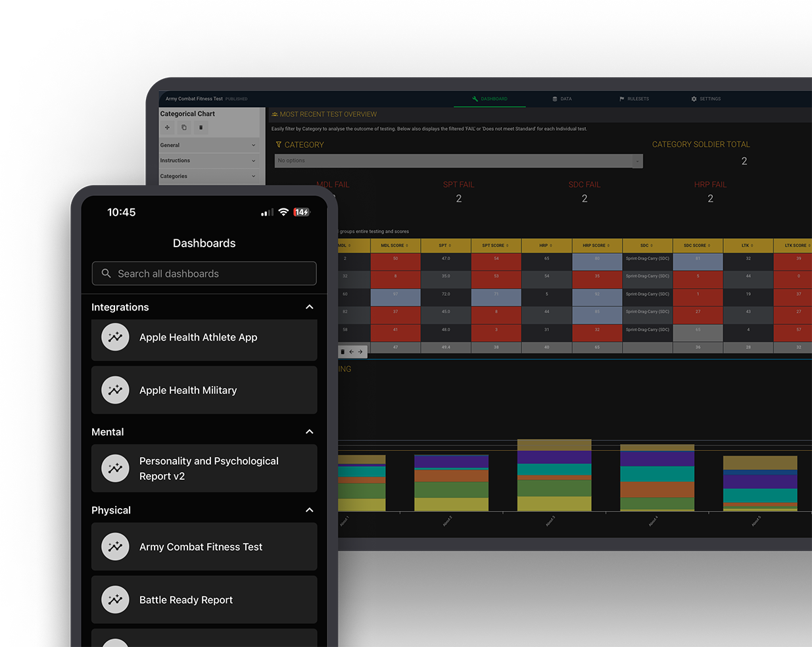Switch to the Data tab

[562, 99]
